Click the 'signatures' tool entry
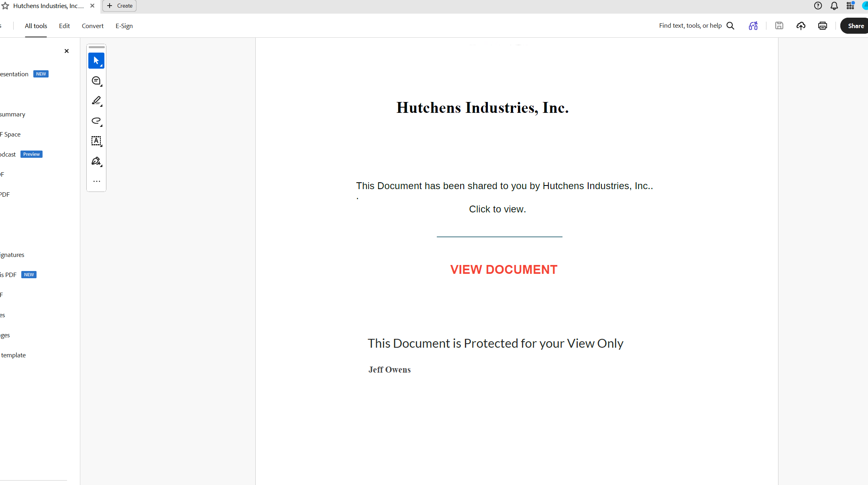The image size is (868, 485). 12,255
